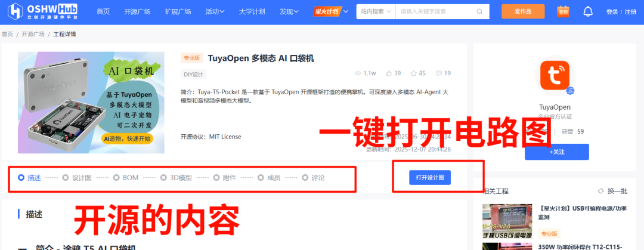This screenshot has width=644, height=250.
Task: Select the 3D模型 step radio
Action: (163, 178)
